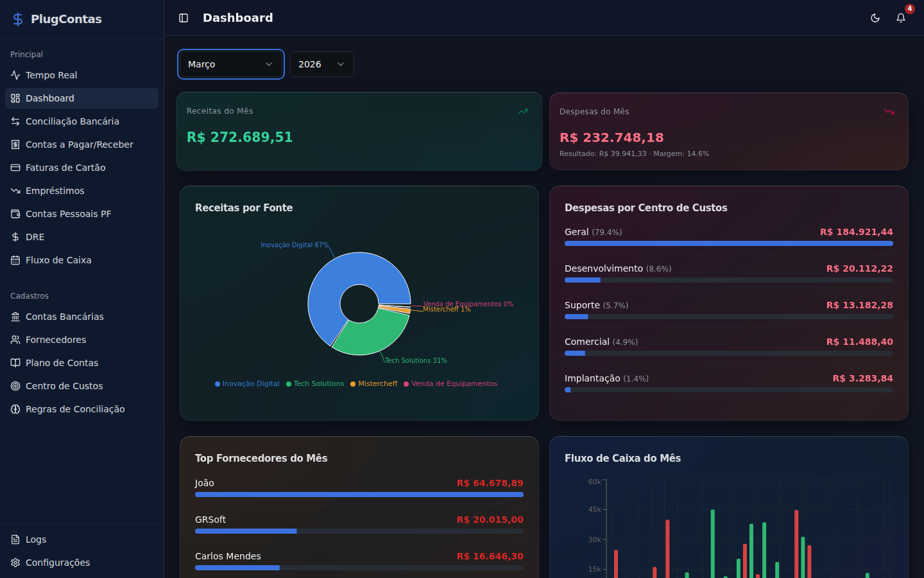The width and height of the screenshot is (924, 578).
Task: Select the DRE dollar icon
Action: [x=15, y=237]
